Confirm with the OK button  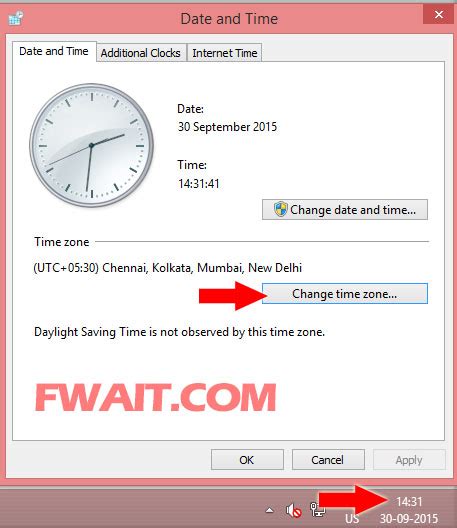(247, 460)
